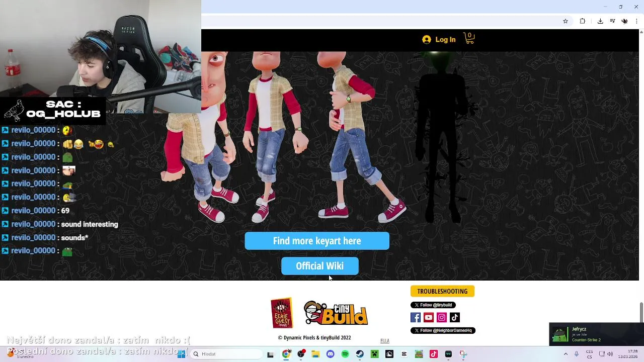Screen dimensions: 644x362
Task: Open the shopping cart icon
Action: pos(469,39)
